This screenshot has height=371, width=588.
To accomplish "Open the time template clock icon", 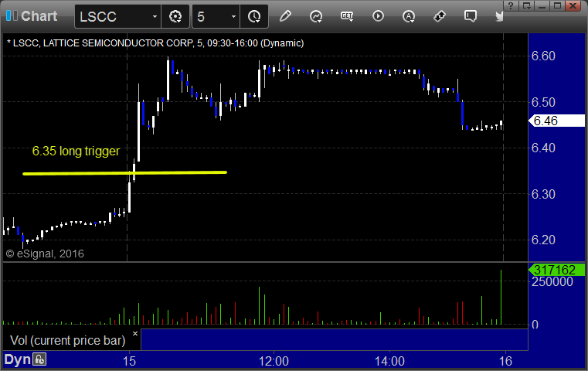I will pos(254,16).
